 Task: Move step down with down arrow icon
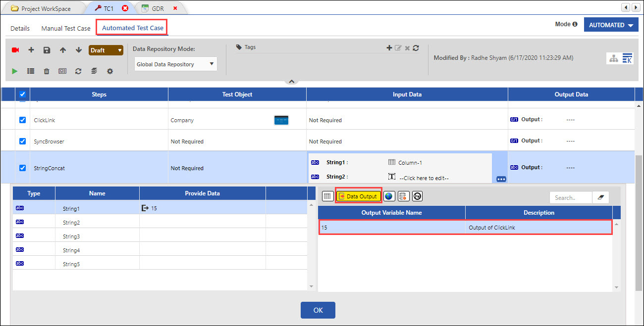pyautogui.click(x=78, y=50)
